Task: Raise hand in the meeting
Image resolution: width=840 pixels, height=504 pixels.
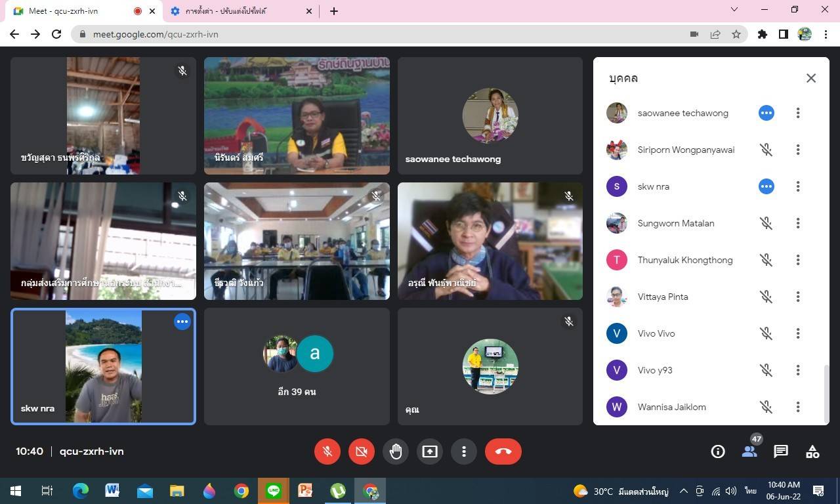Action: click(x=396, y=451)
